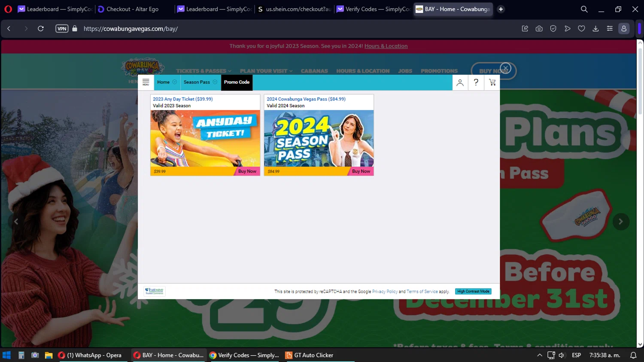Open the hamburger menu in popup
This screenshot has width=644, height=362.
tap(146, 82)
